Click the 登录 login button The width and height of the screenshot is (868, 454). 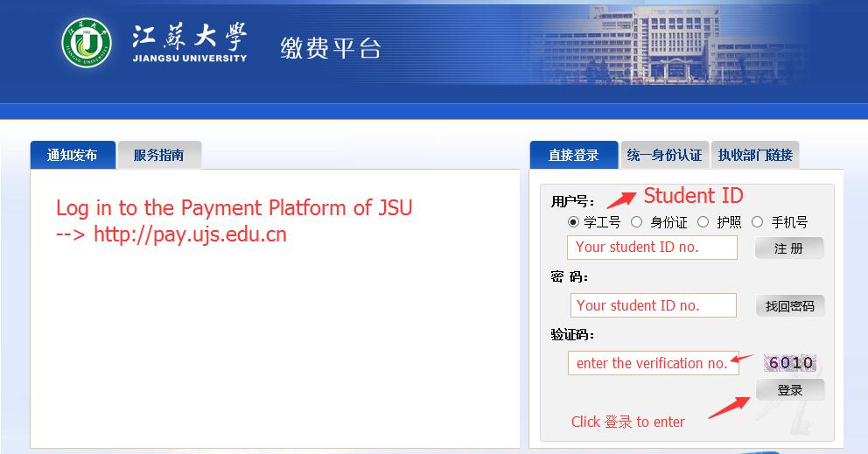(790, 390)
